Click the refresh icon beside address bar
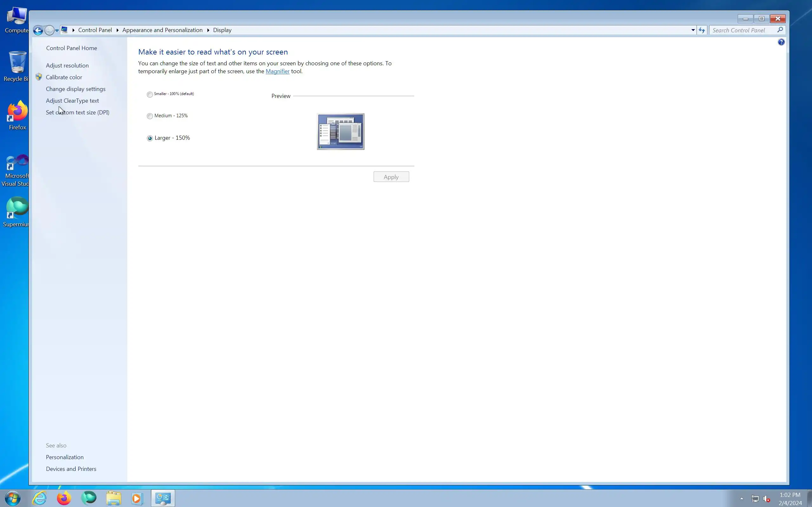The height and width of the screenshot is (507, 812). point(702,30)
